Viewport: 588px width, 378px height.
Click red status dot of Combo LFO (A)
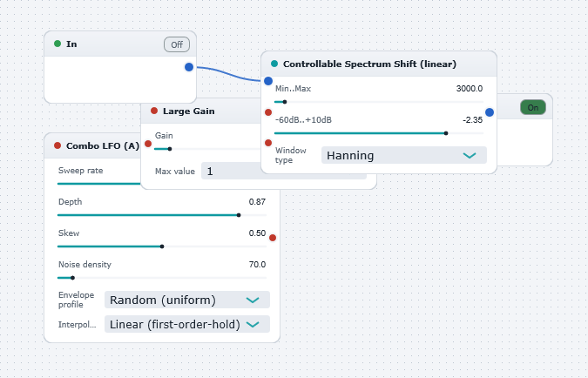[x=57, y=145]
